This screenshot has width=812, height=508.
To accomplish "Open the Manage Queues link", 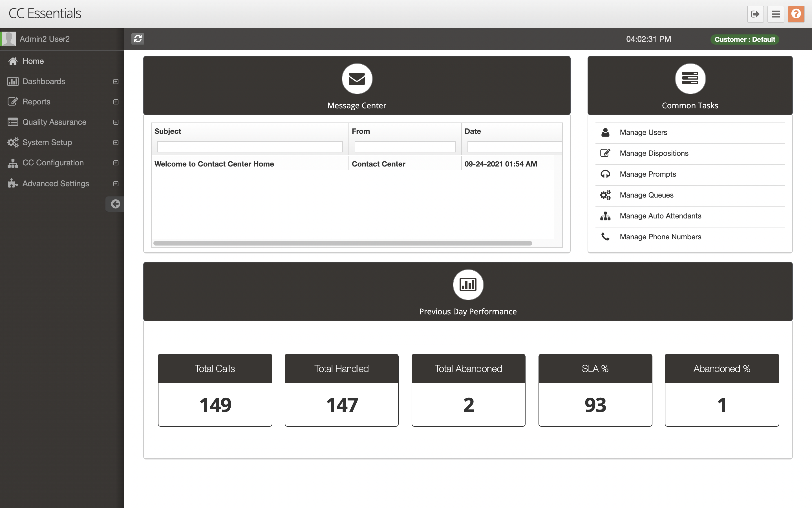I will [x=646, y=195].
